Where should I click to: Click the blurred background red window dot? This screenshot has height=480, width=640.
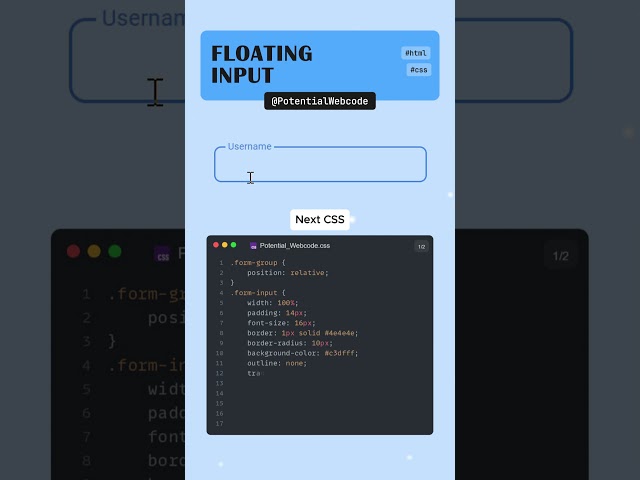73,251
